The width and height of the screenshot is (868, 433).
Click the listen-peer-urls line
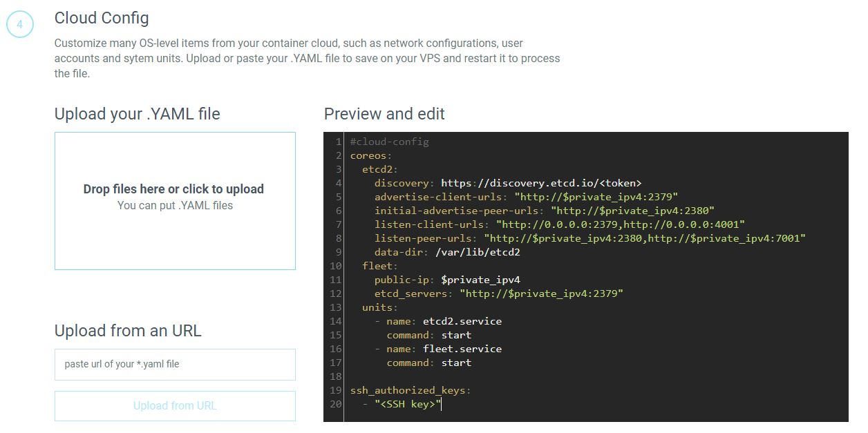pos(590,238)
